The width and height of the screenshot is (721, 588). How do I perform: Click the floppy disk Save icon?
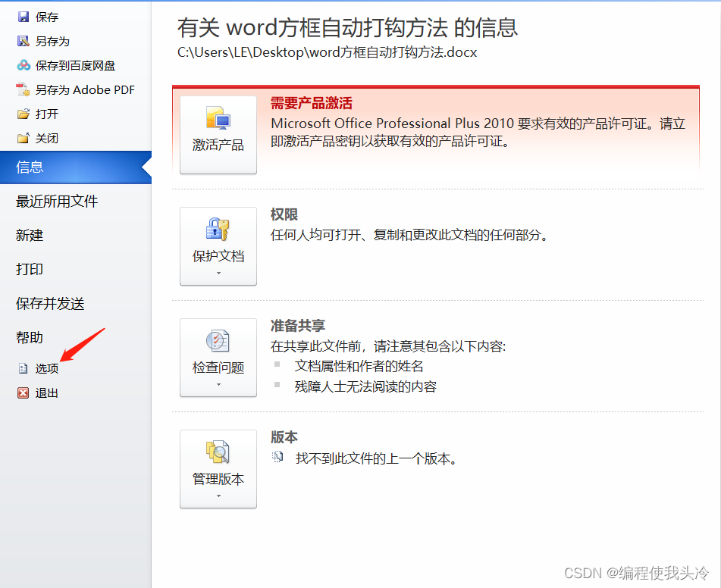(x=23, y=17)
